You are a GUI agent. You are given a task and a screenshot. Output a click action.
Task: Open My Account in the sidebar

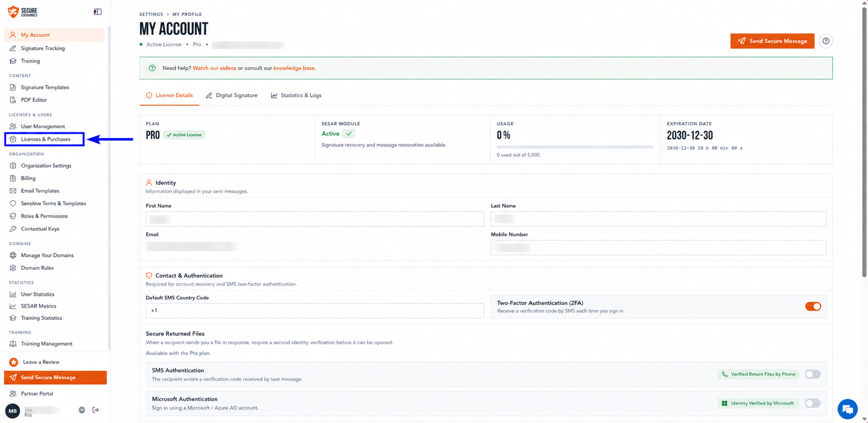[x=54, y=35]
